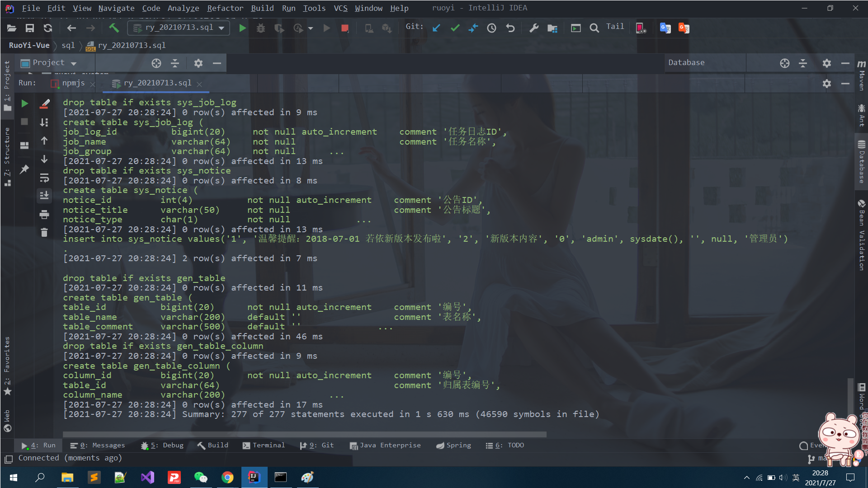
Task: Stop the process with red square icon
Action: [345, 28]
